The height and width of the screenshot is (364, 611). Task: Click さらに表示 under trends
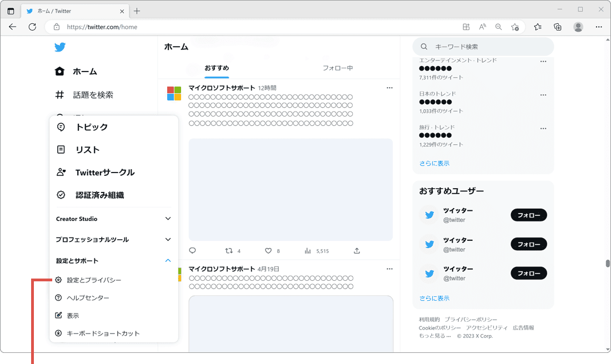pyautogui.click(x=434, y=163)
